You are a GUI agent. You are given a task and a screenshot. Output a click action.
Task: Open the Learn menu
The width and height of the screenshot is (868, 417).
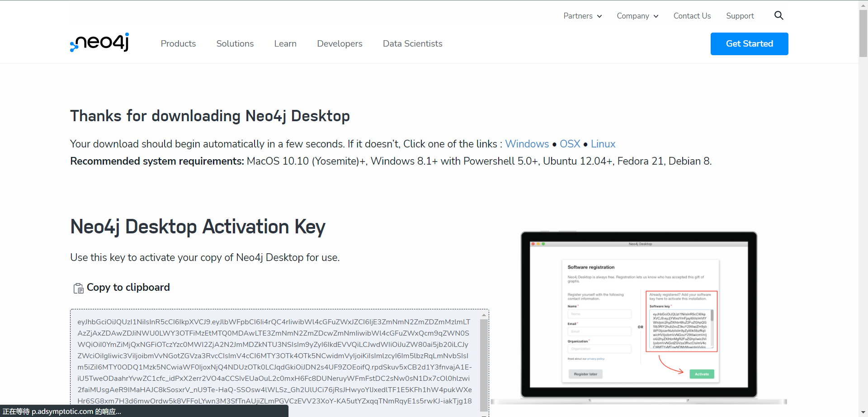click(285, 43)
